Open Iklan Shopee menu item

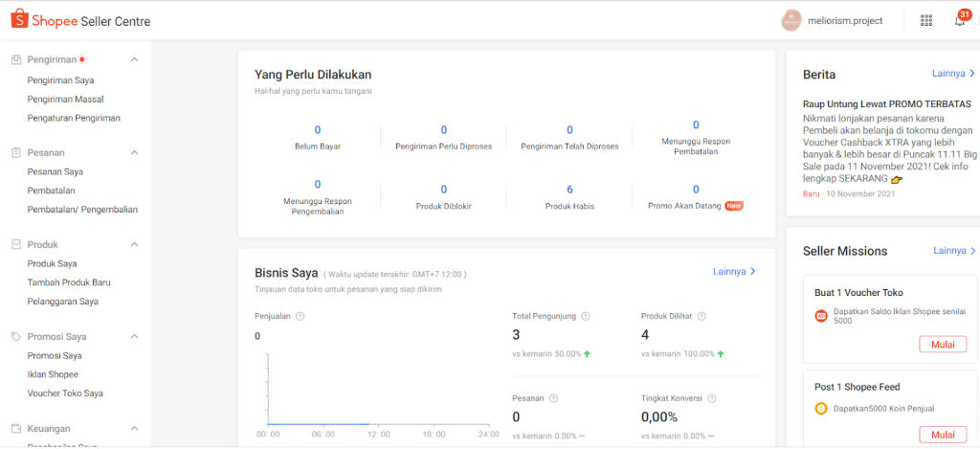pos(54,374)
